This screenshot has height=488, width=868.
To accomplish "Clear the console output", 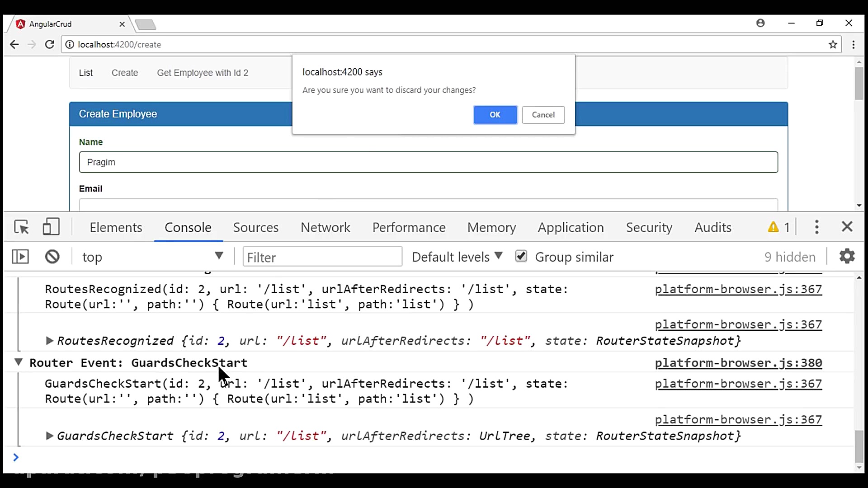I will (52, 257).
